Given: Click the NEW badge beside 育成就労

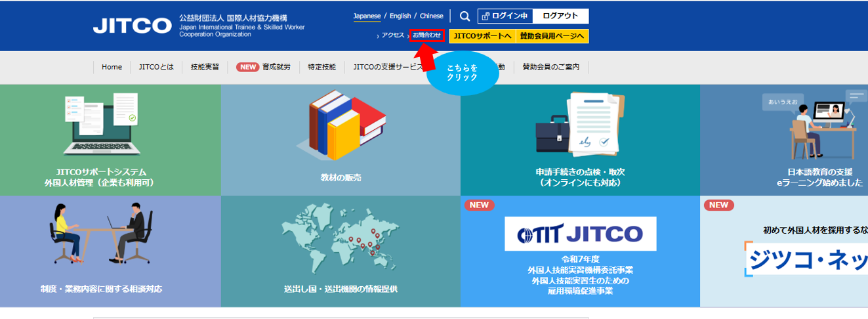Looking at the screenshot, I should [x=247, y=67].
